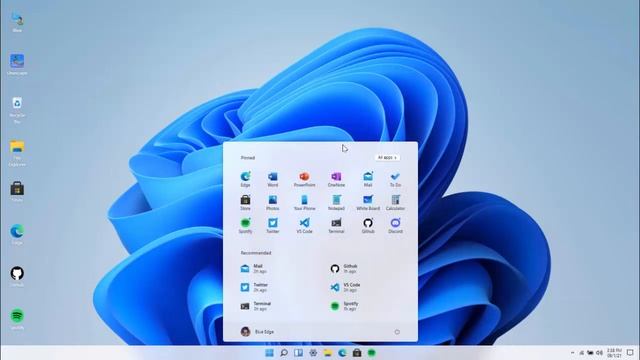The height and width of the screenshot is (360, 640).
Task: Launch Edge from the taskbar
Action: point(342,353)
